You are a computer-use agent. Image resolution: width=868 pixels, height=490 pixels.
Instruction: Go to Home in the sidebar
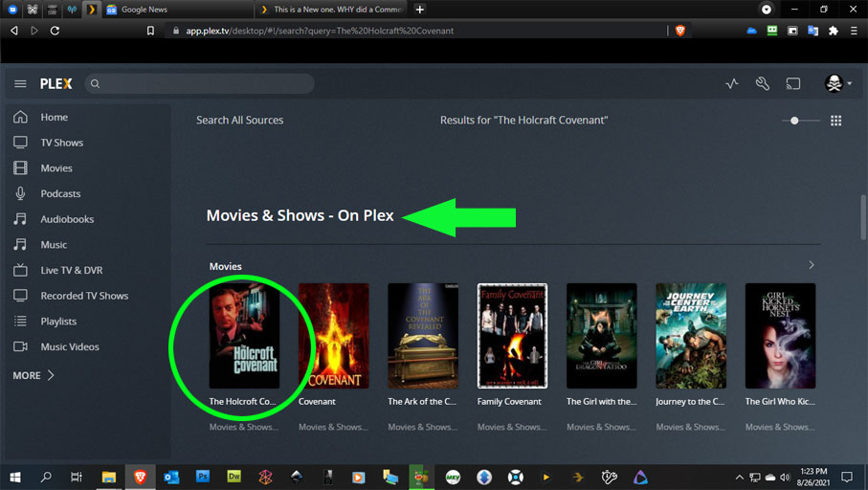pos(55,117)
